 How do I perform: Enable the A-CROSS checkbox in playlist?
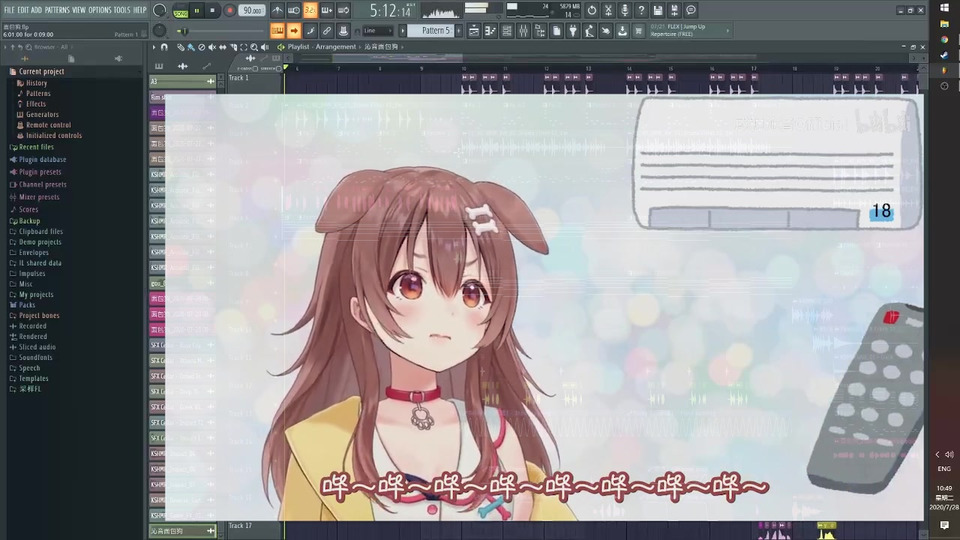pos(255,69)
